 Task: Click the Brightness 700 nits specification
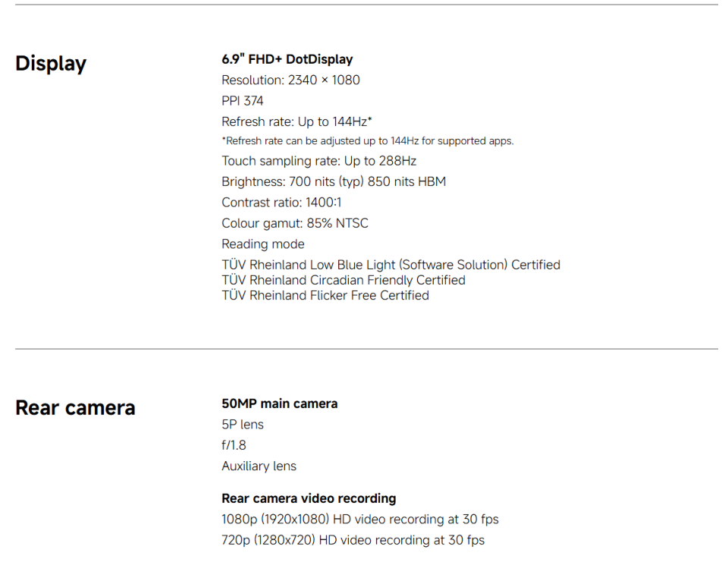(x=334, y=181)
